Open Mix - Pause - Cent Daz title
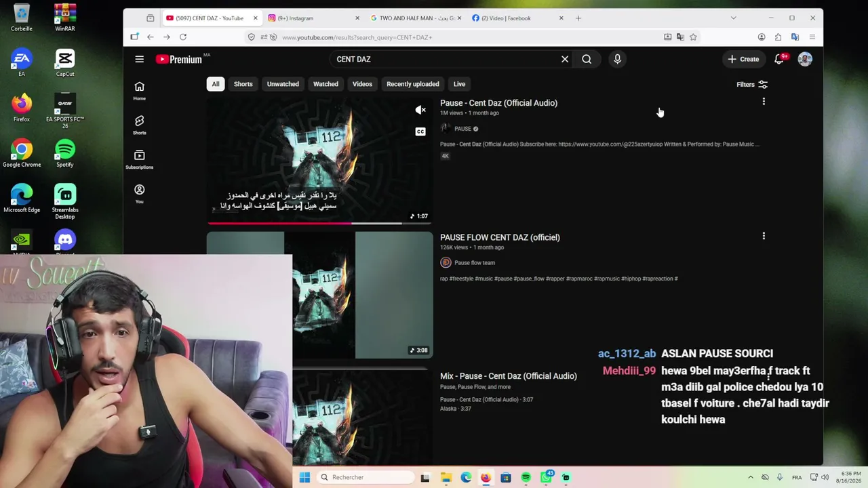This screenshot has height=488, width=868. point(509,376)
